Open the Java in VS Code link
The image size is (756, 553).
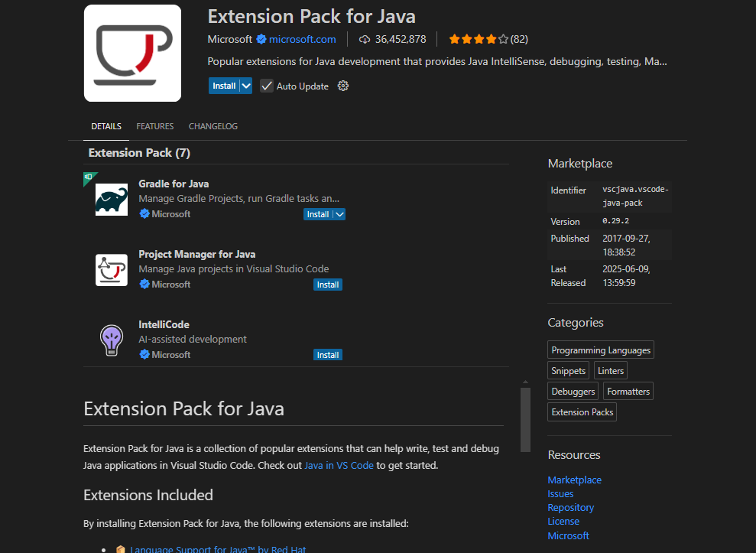[339, 466]
